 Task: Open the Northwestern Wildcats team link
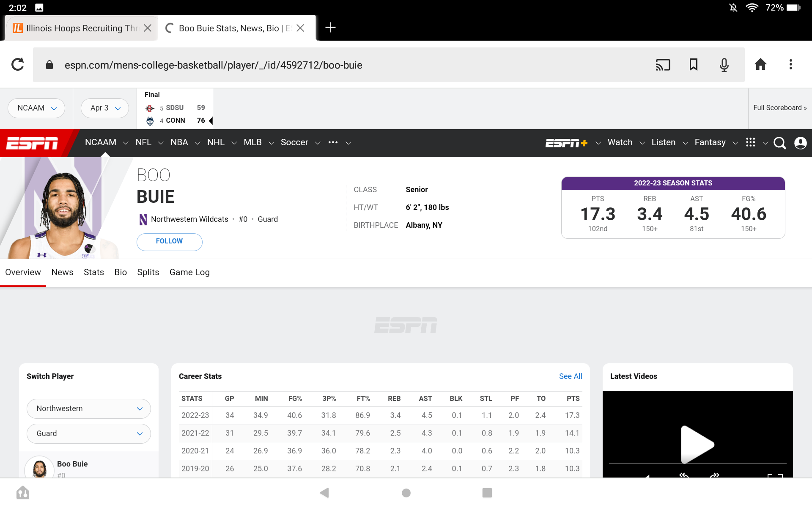point(189,219)
